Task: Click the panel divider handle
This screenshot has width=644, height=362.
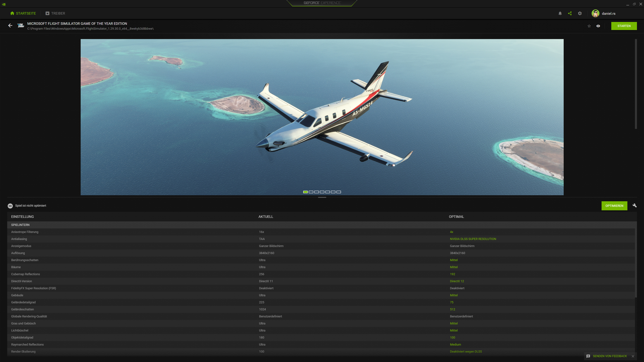Action: [x=322, y=197]
